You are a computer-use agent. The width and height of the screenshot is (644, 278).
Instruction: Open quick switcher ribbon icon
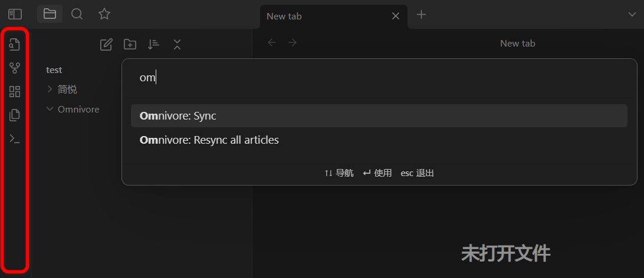click(15, 44)
